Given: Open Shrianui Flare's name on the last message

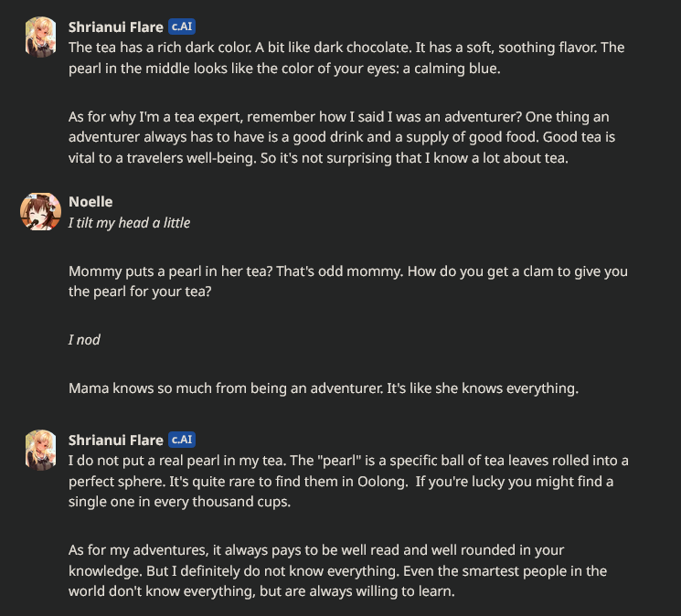Looking at the screenshot, I should point(116,440).
